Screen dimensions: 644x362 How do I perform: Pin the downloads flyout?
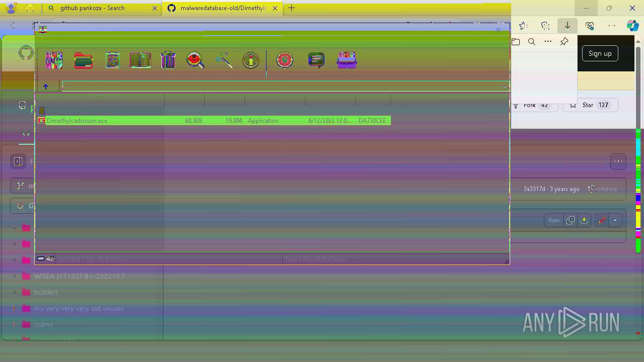coord(564,42)
